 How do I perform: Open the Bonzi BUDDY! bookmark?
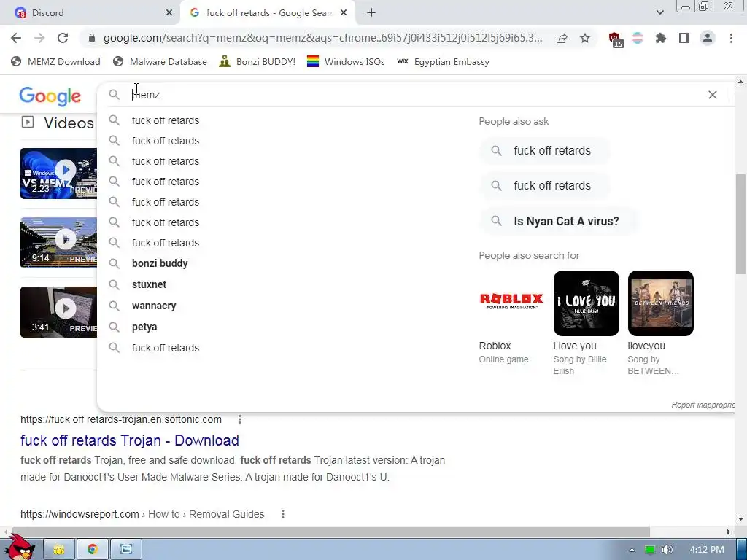point(258,61)
